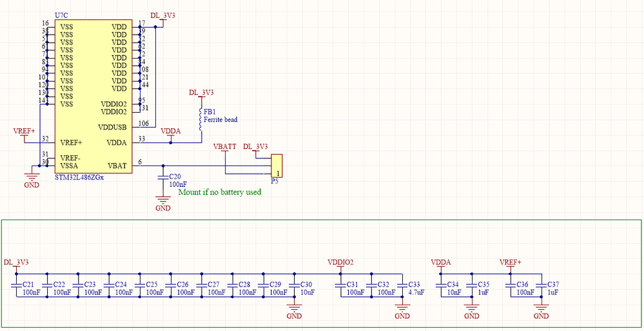Viewport: 644px width, 331px height.
Task: Click the C20 capacitor symbol
Action: [x=163, y=178]
